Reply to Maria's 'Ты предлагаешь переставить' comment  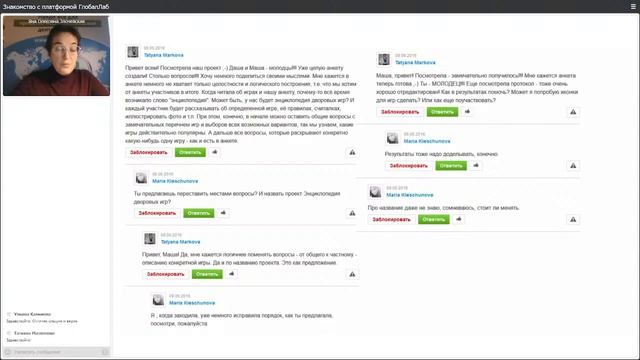(199, 213)
